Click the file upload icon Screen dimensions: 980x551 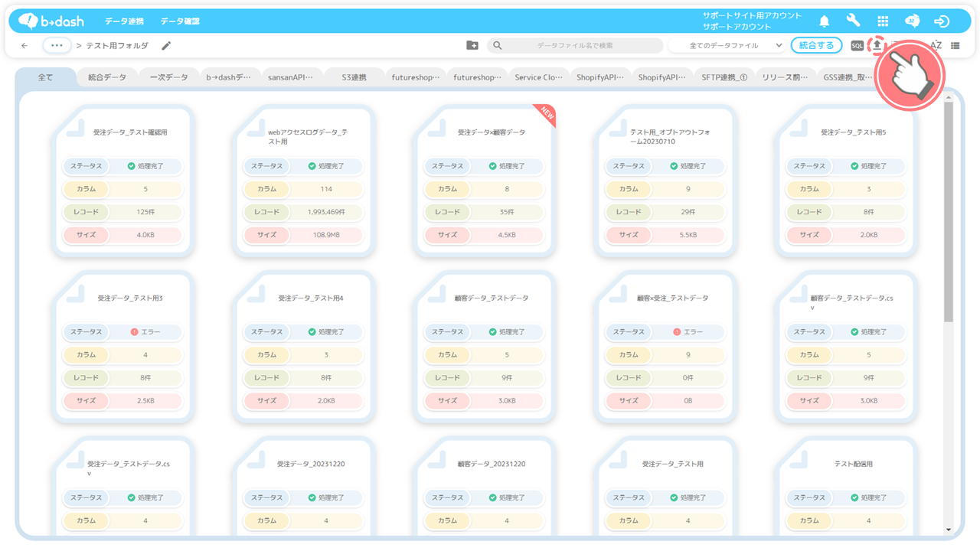click(877, 45)
